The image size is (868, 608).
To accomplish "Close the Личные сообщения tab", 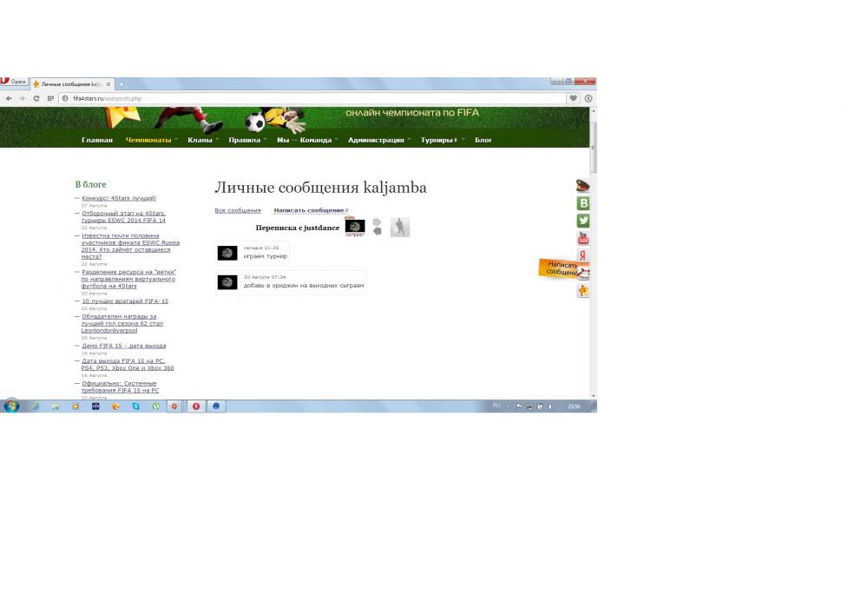I will pyautogui.click(x=108, y=84).
